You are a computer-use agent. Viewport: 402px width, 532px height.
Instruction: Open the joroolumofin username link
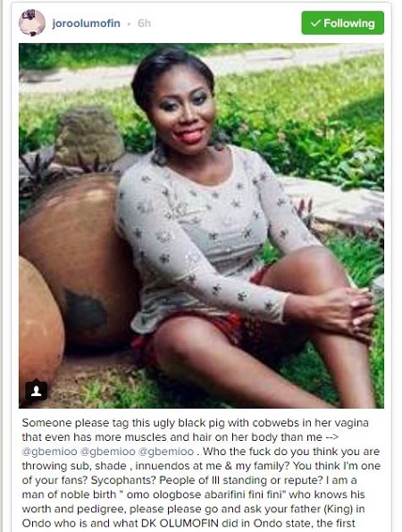pyautogui.click(x=86, y=23)
